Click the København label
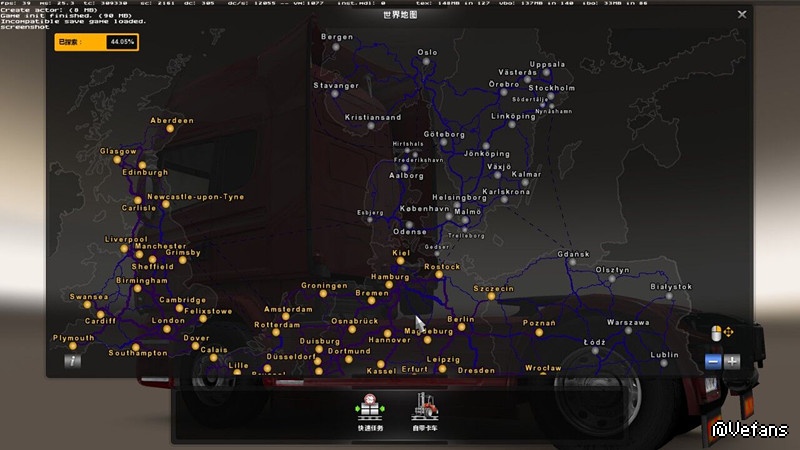This screenshot has width=800, height=450. pos(424,209)
